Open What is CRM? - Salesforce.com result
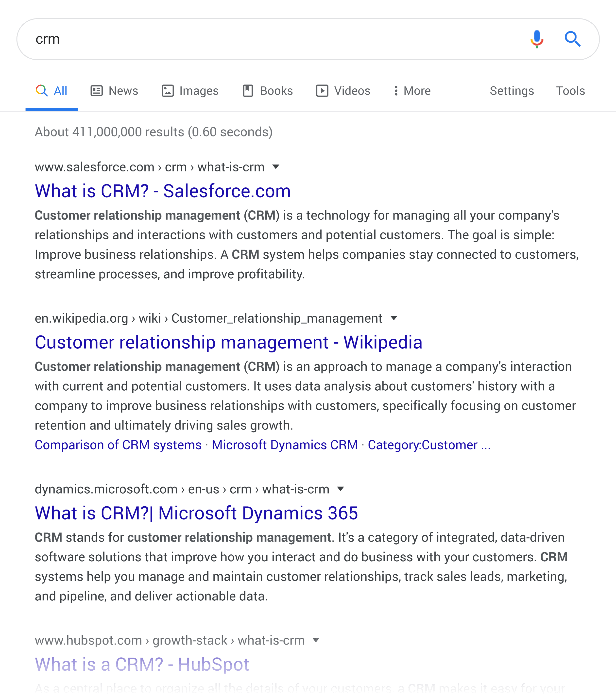 [163, 191]
